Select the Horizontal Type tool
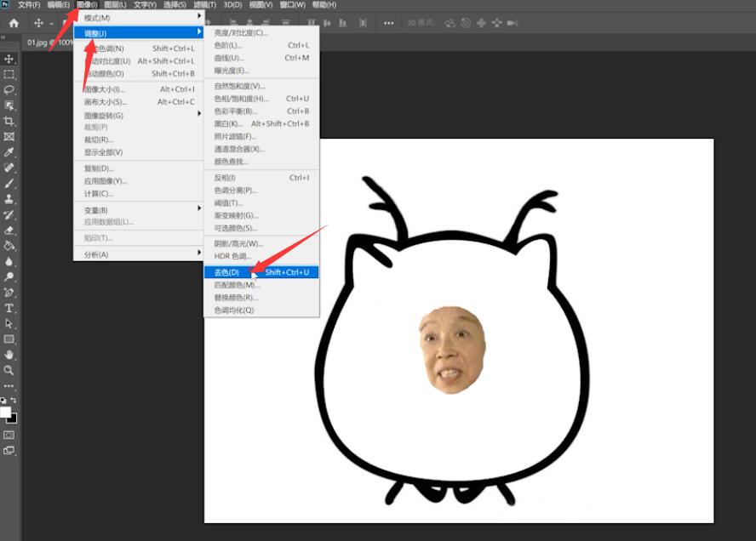 (x=9, y=308)
